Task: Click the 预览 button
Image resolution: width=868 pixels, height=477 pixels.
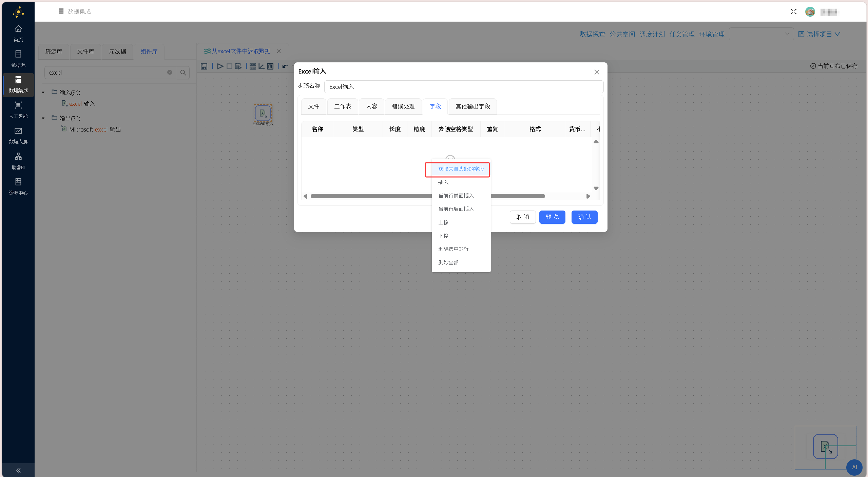Action: 552,217
